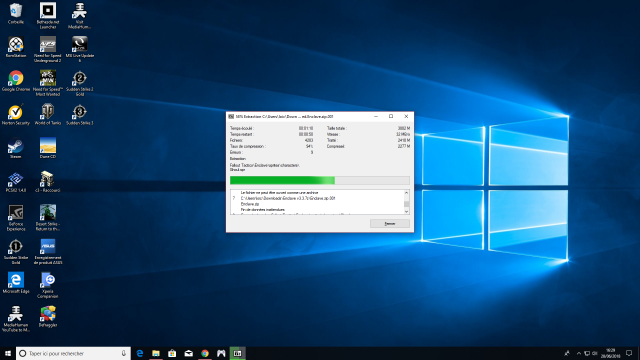This screenshot has height=360, width=640.
Task: Launch Steam from the desktop
Action: pyautogui.click(x=16, y=148)
